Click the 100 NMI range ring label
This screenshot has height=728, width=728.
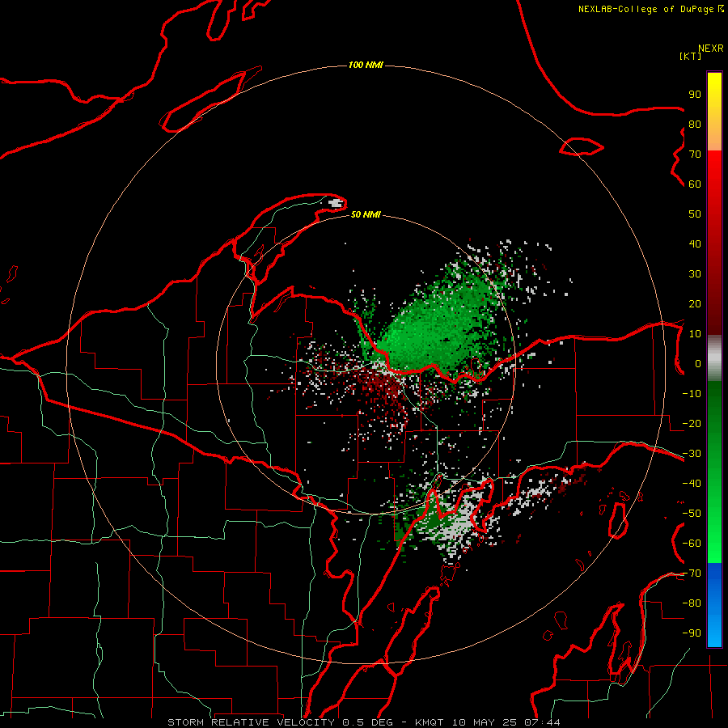pyautogui.click(x=366, y=65)
